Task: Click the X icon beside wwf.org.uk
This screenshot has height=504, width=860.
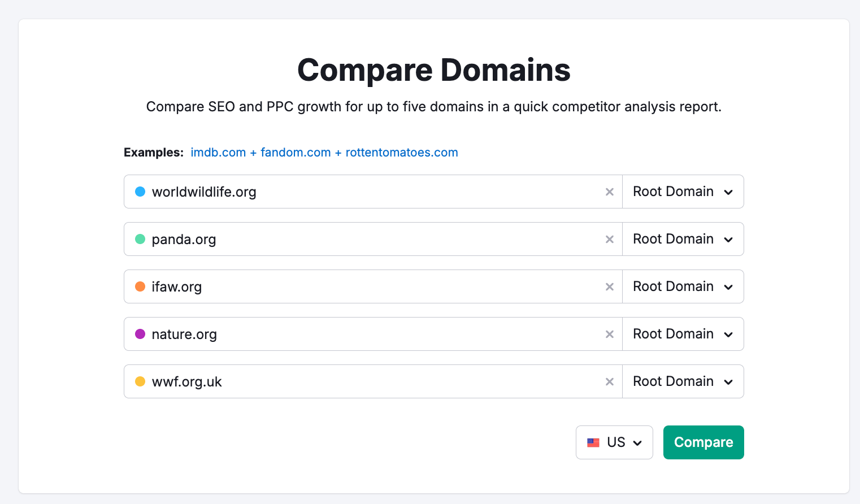Action: pos(609,381)
